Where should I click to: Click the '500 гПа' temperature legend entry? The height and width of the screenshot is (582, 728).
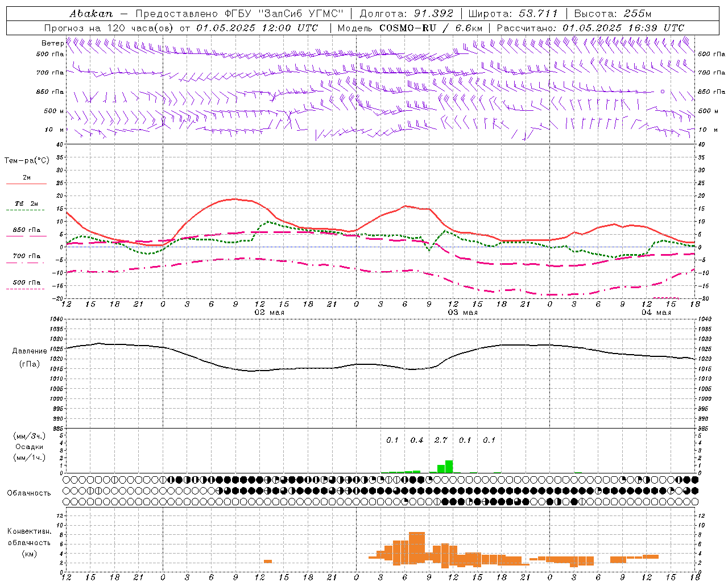pos(27,282)
